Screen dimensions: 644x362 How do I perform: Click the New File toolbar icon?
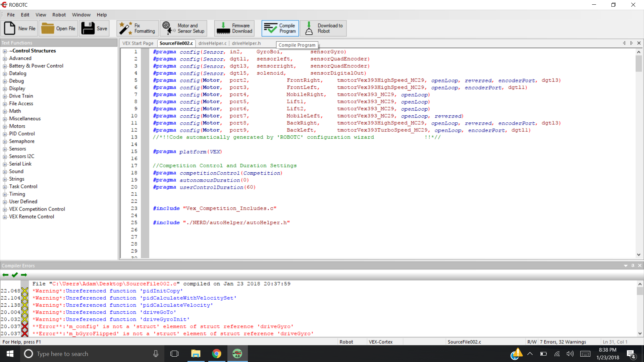19,28
